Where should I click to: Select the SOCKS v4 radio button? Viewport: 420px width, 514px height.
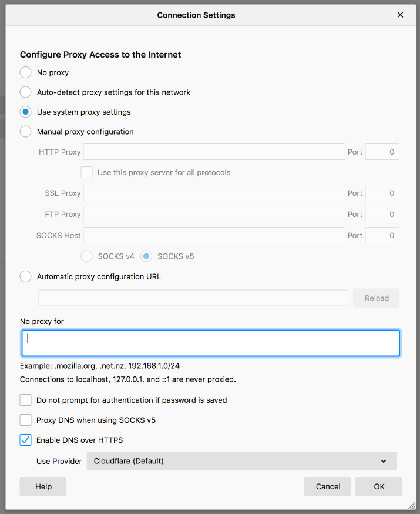87,256
